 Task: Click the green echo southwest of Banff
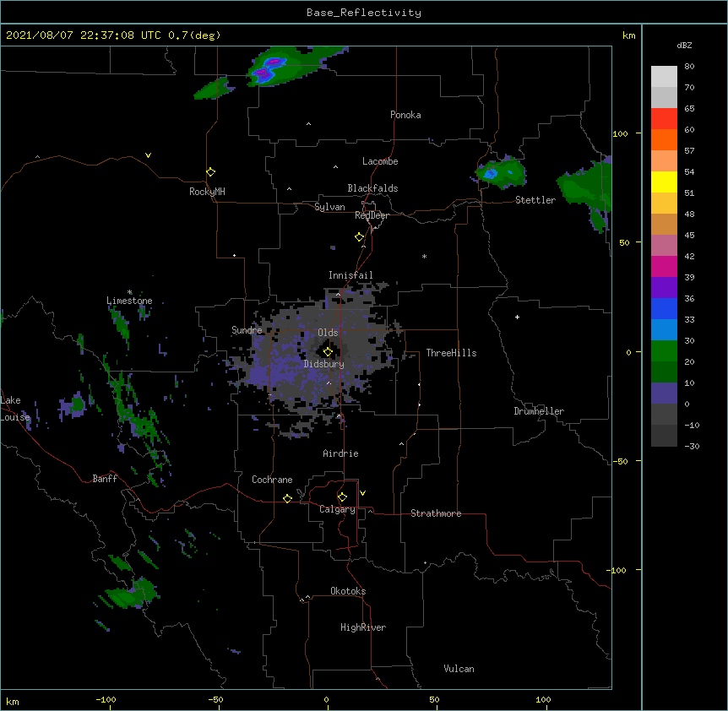click(132, 593)
